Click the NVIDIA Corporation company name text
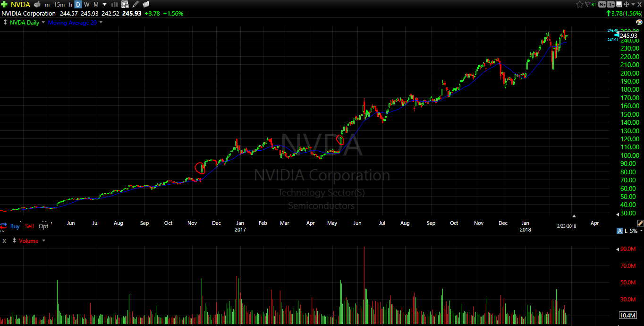The width and height of the screenshot is (644, 326). (x=28, y=13)
